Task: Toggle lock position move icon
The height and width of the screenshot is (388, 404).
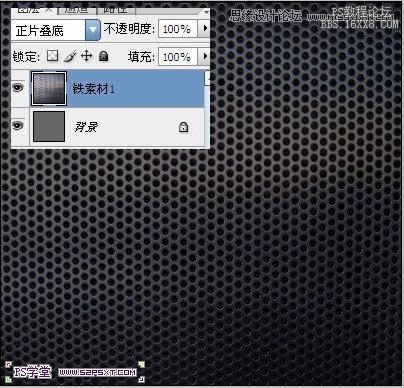Action: point(87,56)
